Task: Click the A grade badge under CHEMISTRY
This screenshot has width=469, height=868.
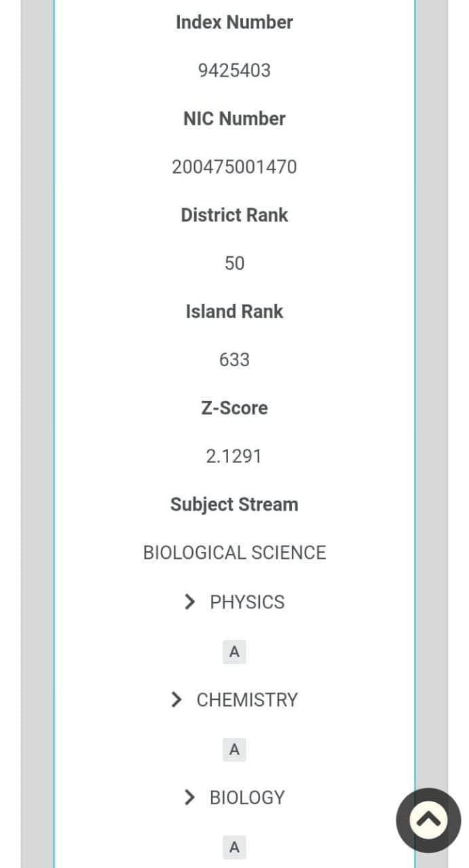Action: (234, 749)
